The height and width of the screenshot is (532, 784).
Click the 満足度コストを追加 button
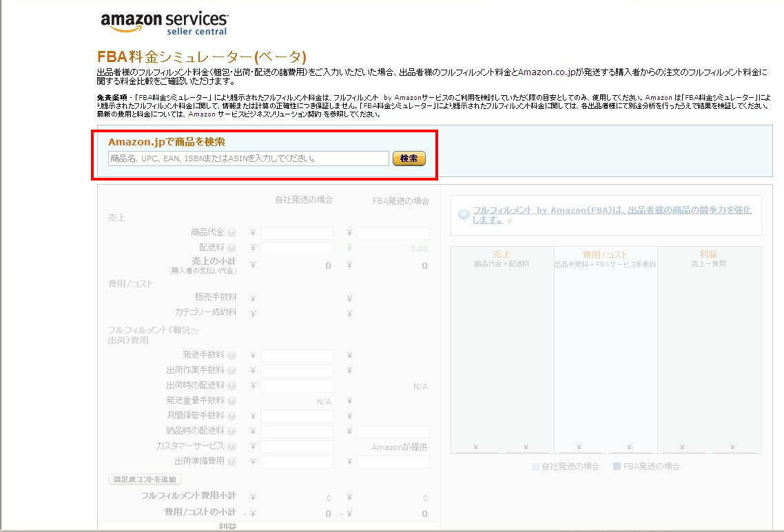coord(143,479)
